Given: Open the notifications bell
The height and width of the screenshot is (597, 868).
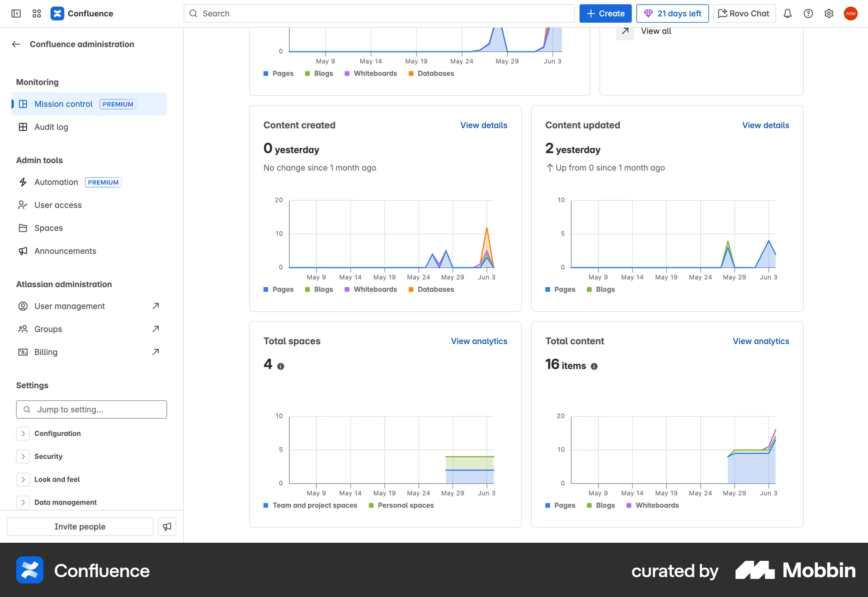Looking at the screenshot, I should click(788, 14).
